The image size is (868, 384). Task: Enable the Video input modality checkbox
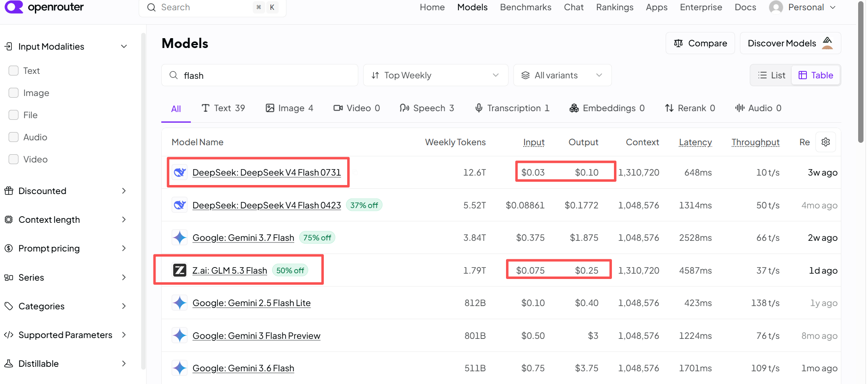(14, 159)
